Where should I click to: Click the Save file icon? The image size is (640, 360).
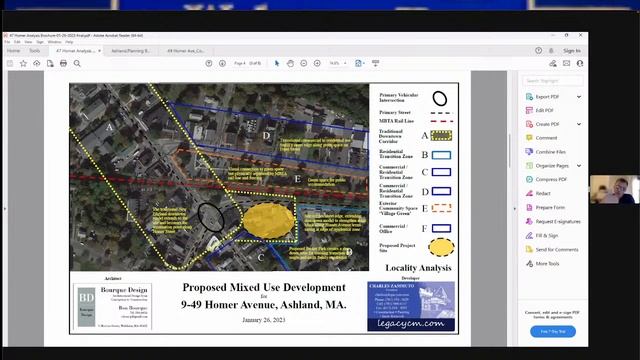point(10,63)
